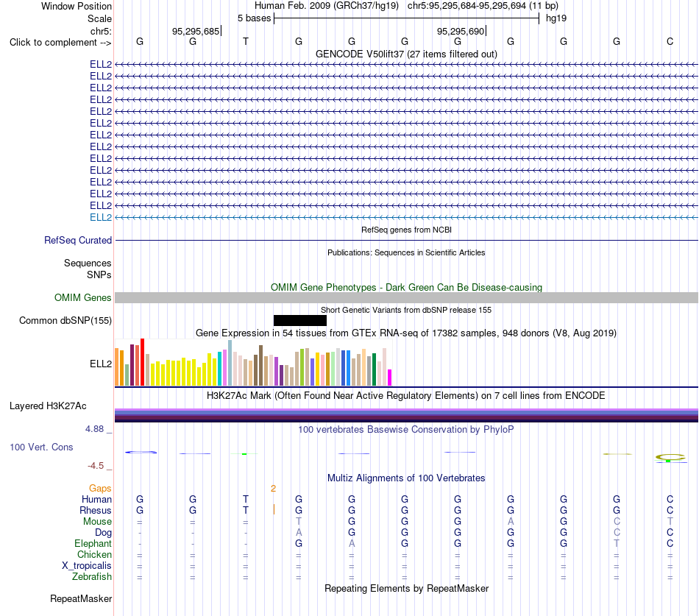Image resolution: width=699 pixels, height=616 pixels.
Task: Click the olive PhyloP conservation loop under C
Action: point(670,458)
